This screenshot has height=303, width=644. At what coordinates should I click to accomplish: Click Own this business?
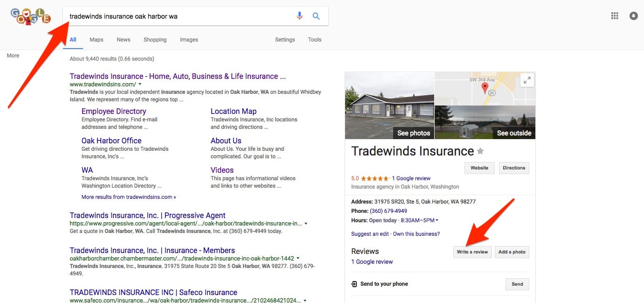pyautogui.click(x=416, y=234)
